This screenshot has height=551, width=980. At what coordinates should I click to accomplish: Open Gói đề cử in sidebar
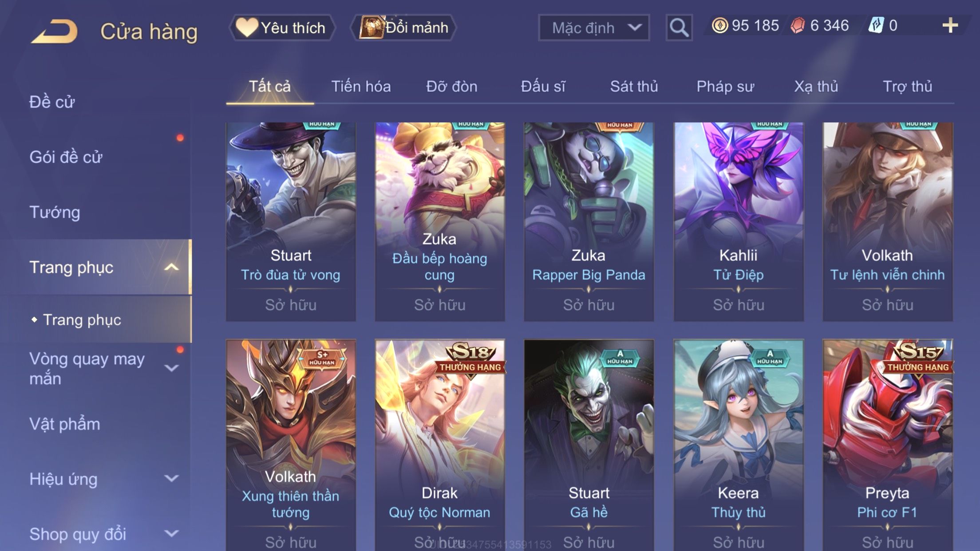66,157
